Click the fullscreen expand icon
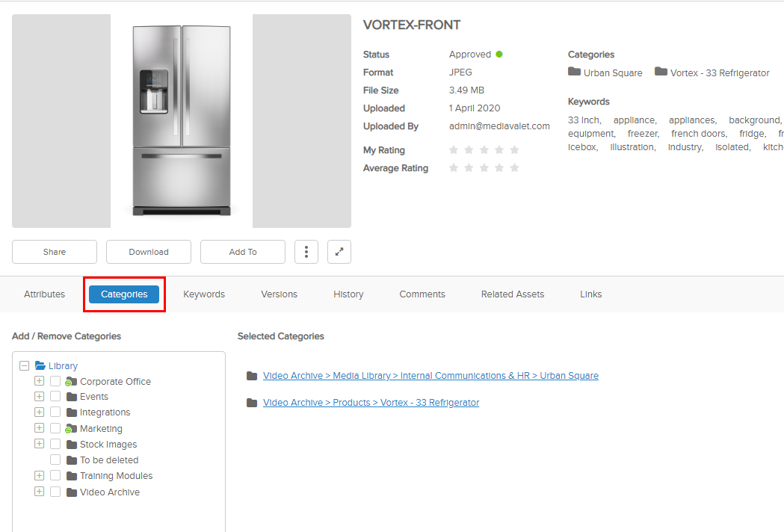This screenshot has height=532, width=784. pos(339,251)
